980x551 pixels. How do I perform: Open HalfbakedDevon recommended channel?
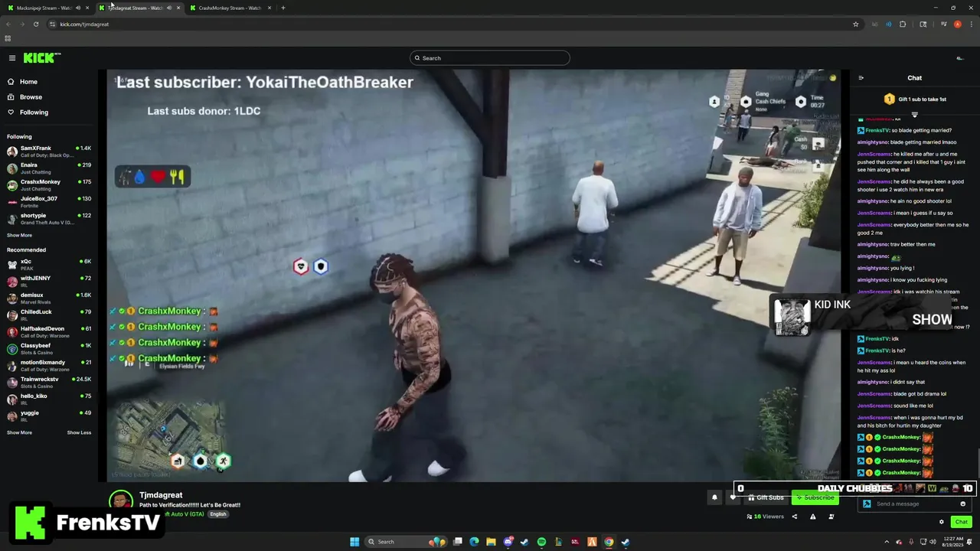(49, 332)
